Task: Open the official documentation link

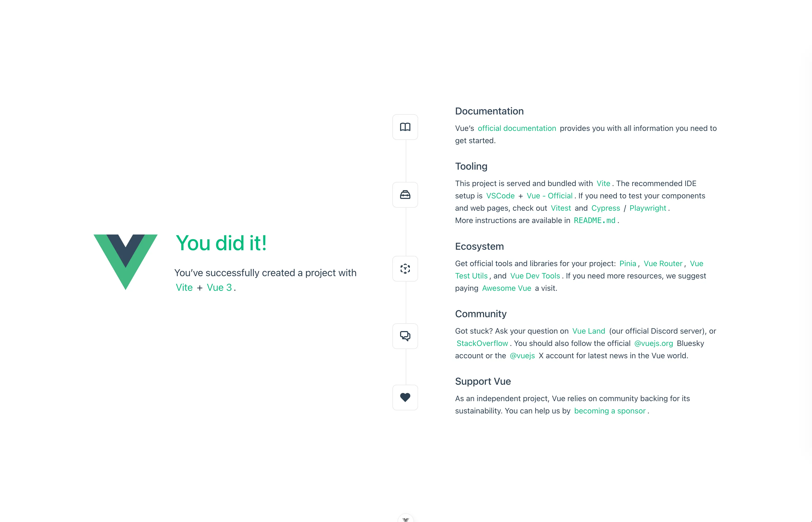Action: [x=517, y=129]
